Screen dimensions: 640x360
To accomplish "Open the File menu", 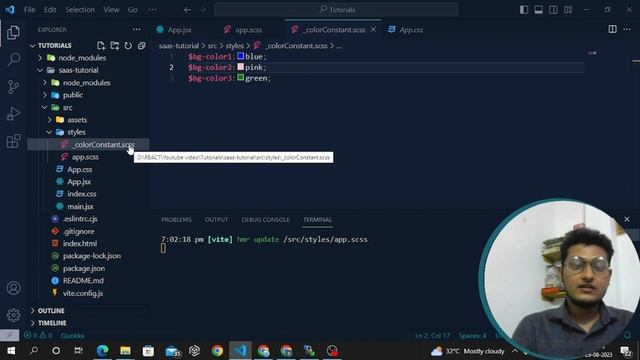I will [x=29, y=10].
